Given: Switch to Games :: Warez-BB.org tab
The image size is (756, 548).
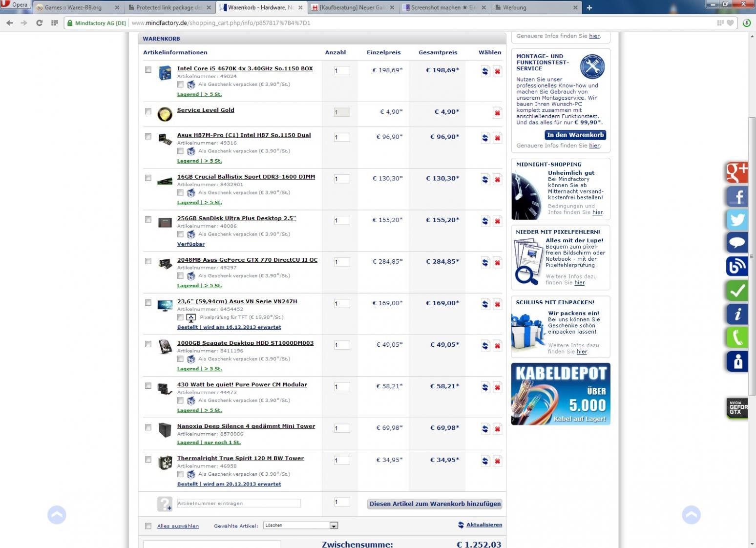Looking at the screenshot, I should tap(78, 7).
